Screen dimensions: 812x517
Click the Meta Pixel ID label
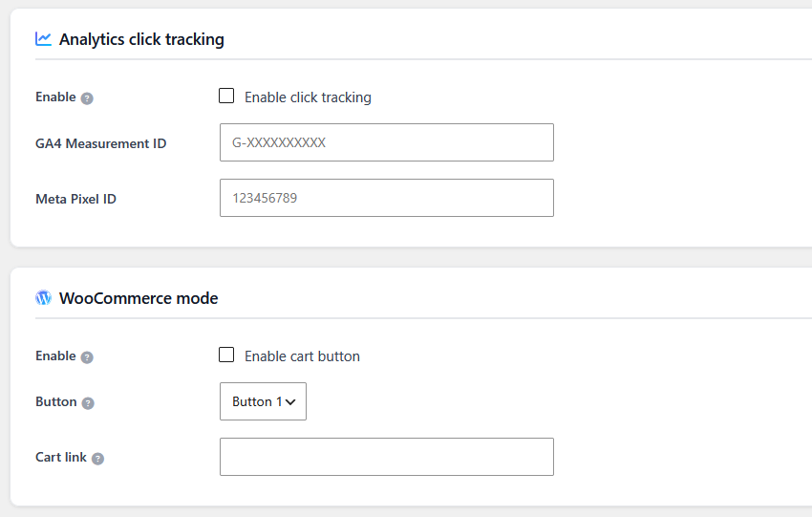point(75,199)
